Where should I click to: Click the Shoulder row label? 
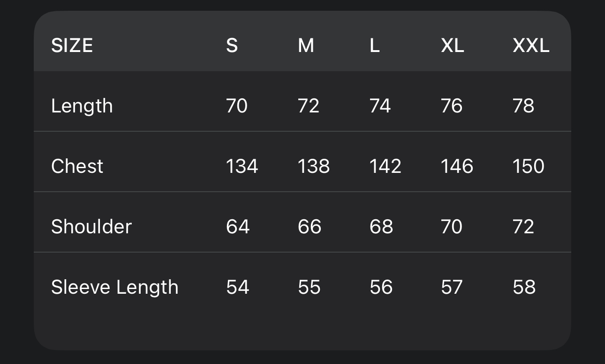(91, 227)
